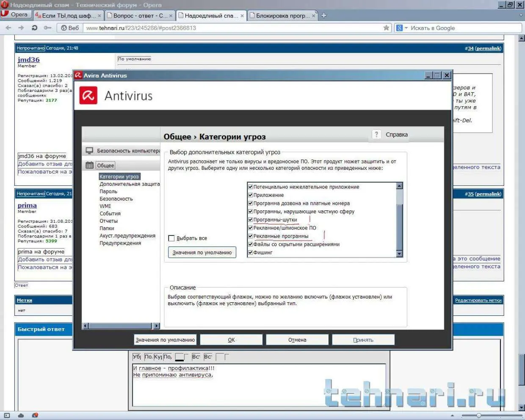525x420 pixels.
Task: Confirm settings with the OK button
Action: pyautogui.click(x=231, y=340)
